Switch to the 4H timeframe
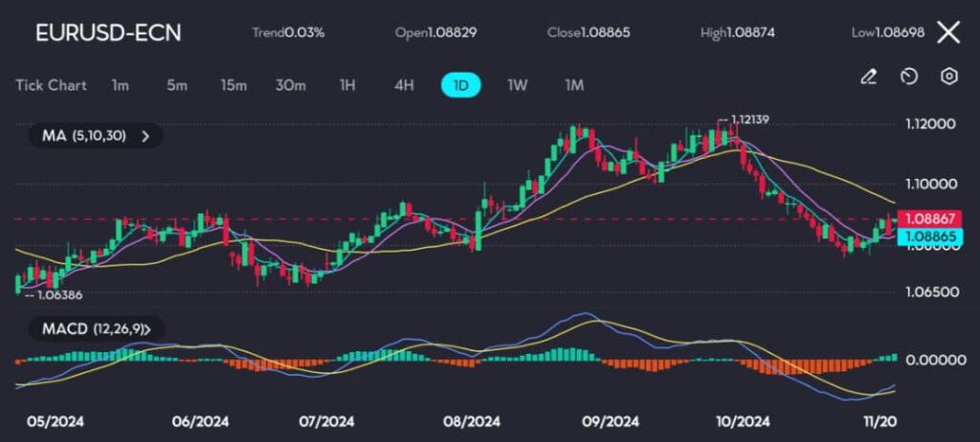Viewport: 980px width, 442px height. pyautogui.click(x=404, y=85)
